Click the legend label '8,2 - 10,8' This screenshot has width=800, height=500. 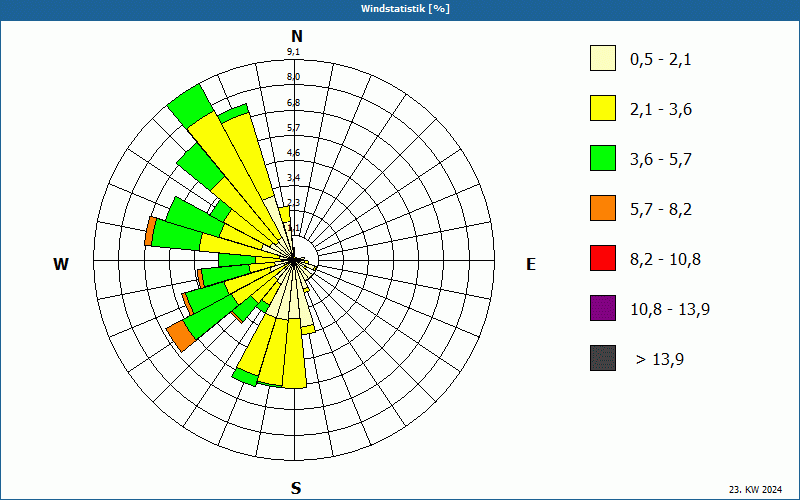click(x=665, y=260)
